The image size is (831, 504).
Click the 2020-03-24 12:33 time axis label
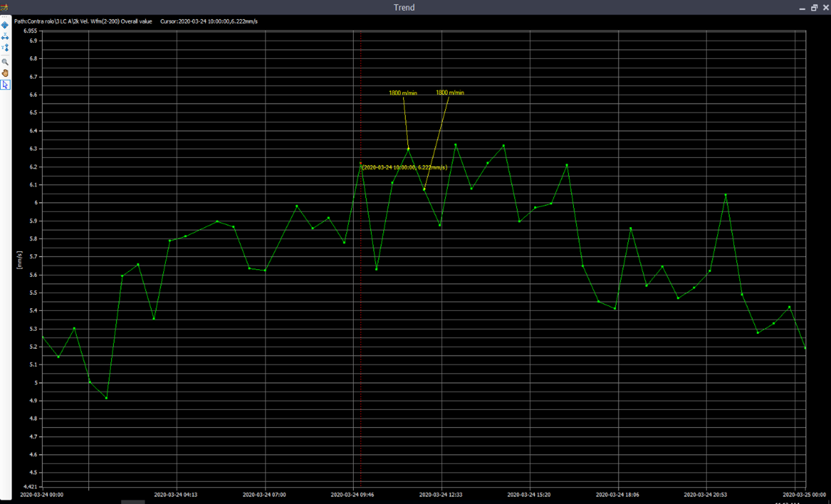(441, 494)
